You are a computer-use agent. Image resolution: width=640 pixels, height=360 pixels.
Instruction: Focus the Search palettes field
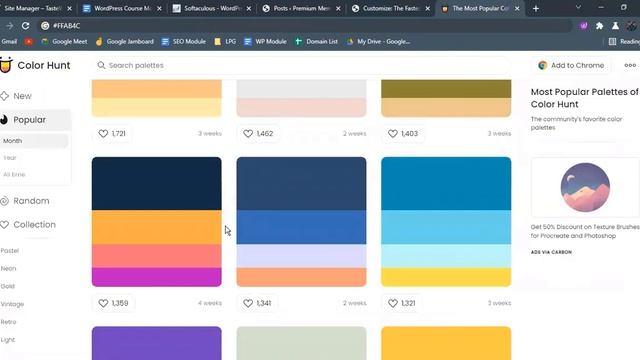click(x=302, y=65)
